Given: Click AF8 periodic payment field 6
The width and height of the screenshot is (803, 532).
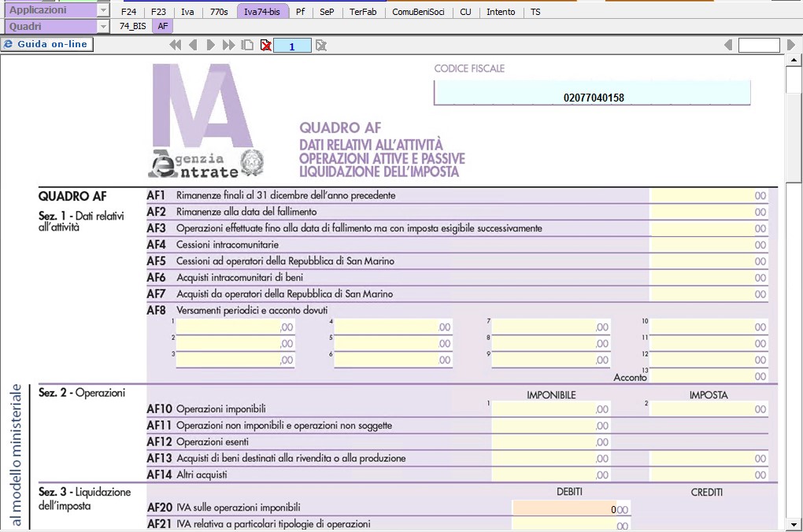Looking at the screenshot, I should pyautogui.click(x=394, y=360).
